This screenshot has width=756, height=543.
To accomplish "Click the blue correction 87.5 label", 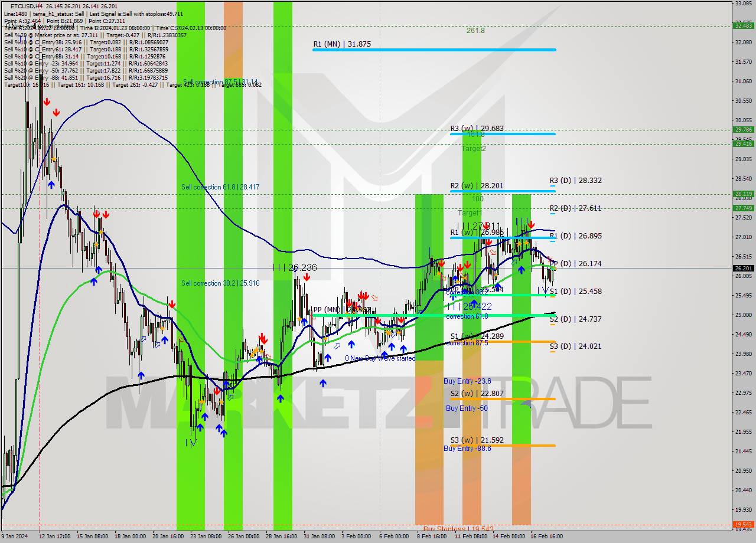I will coord(467,343).
